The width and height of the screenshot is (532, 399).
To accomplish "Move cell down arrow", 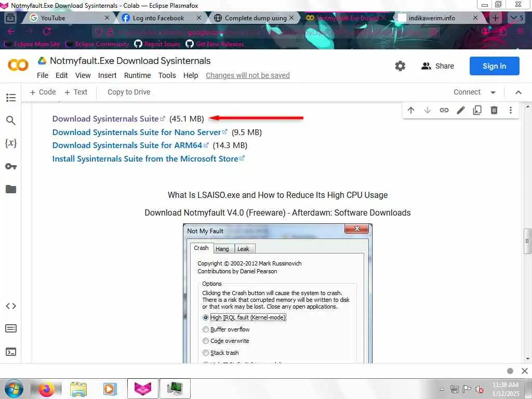I will click(428, 110).
